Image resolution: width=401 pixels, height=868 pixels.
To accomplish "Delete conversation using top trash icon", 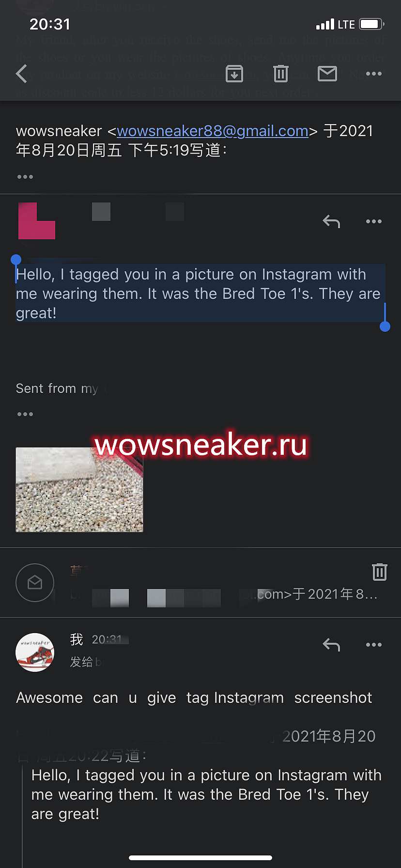I will 281,74.
